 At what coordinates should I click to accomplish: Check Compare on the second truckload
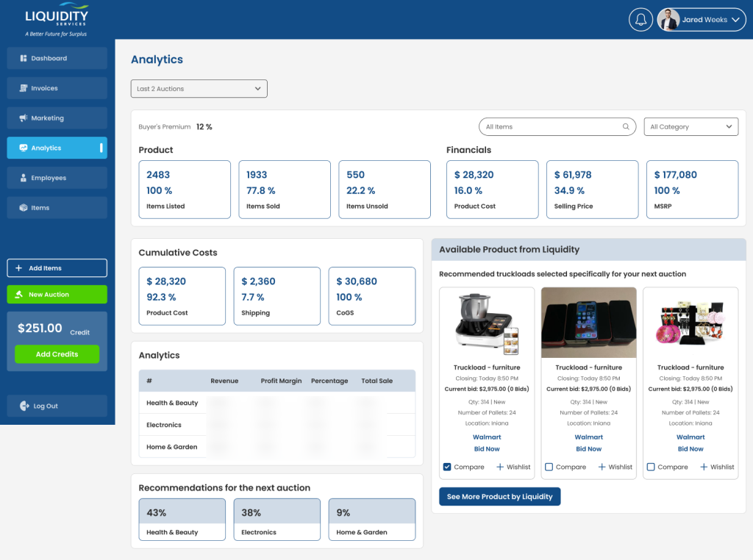coord(549,467)
